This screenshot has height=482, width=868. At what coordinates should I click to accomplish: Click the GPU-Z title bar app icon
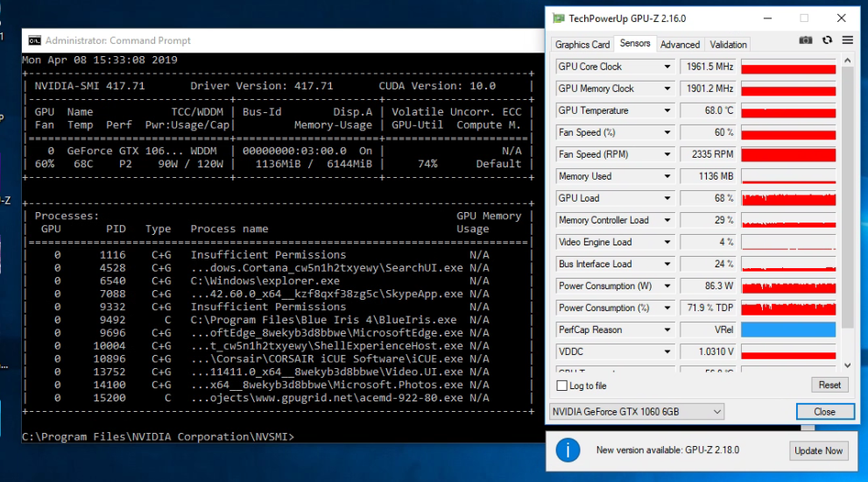(x=557, y=18)
